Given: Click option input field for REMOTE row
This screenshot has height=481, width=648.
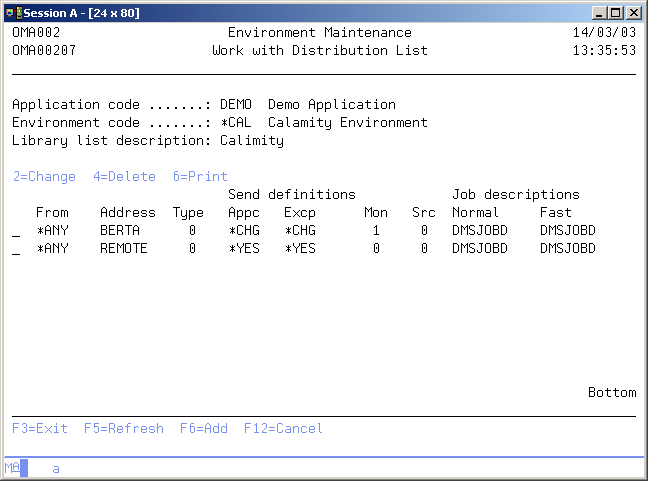Looking at the screenshot, I should point(16,248).
